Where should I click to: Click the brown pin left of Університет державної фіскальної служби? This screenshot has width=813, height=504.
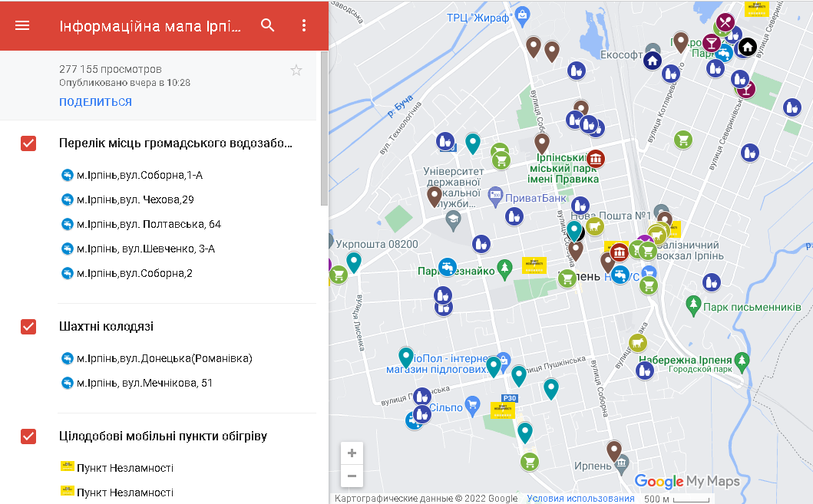pyautogui.click(x=435, y=197)
